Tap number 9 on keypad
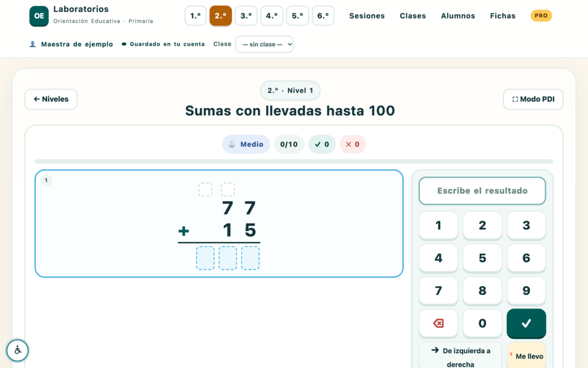 pos(526,291)
